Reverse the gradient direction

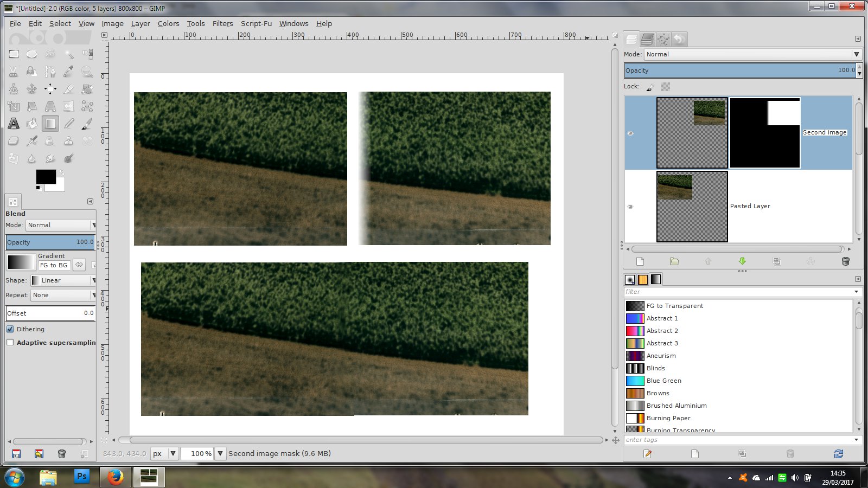(x=79, y=265)
